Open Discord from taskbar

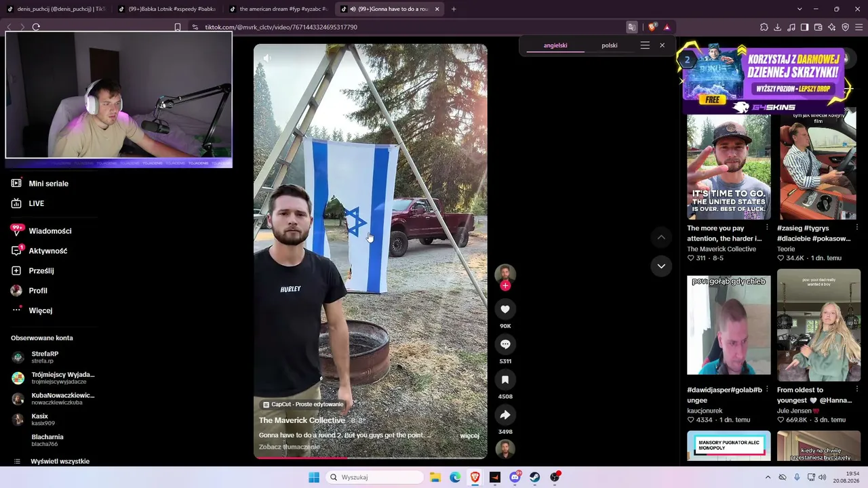tap(515, 477)
